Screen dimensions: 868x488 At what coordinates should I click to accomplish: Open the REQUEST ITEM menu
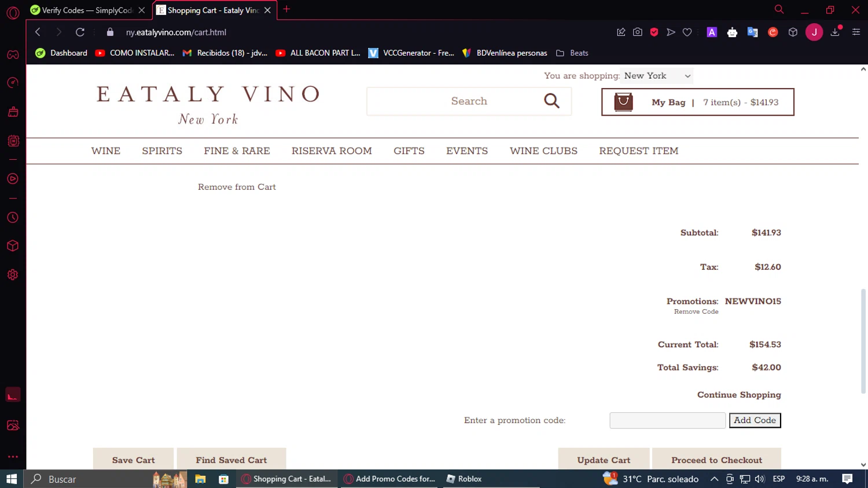pyautogui.click(x=639, y=151)
